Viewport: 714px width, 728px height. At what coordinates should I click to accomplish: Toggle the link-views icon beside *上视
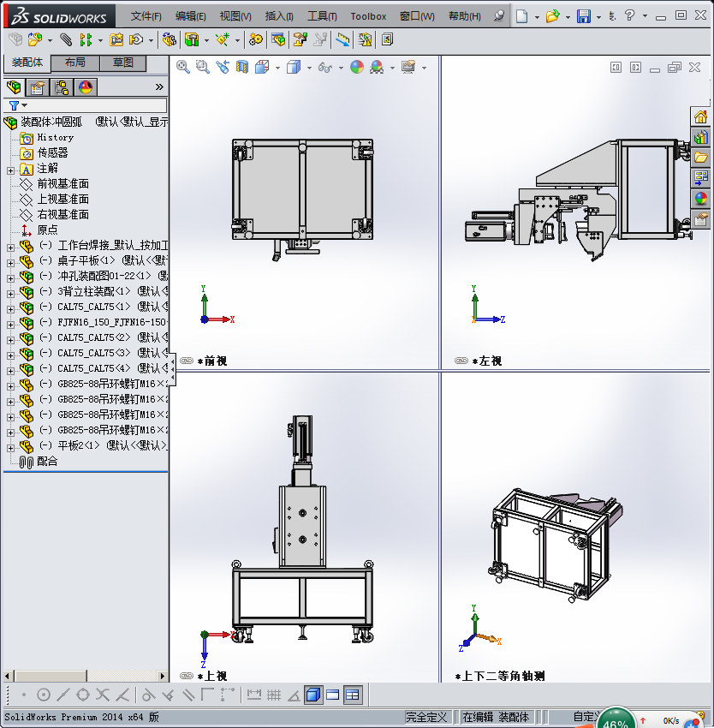pos(187,676)
